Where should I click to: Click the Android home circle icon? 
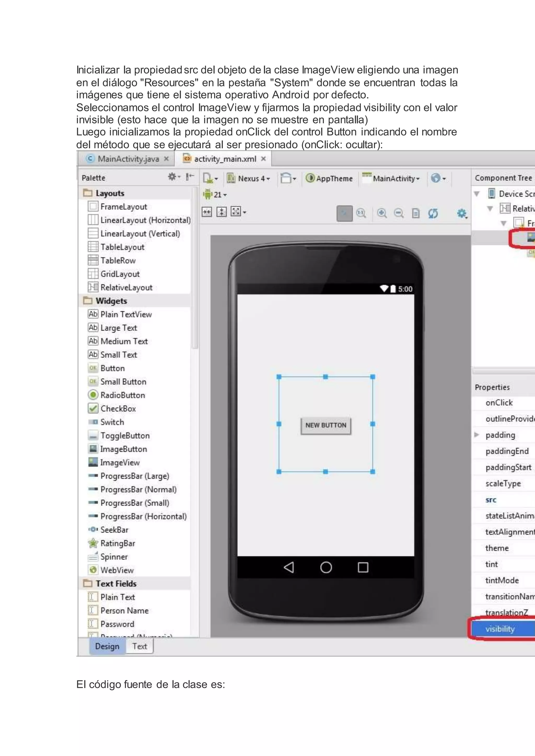point(326,567)
